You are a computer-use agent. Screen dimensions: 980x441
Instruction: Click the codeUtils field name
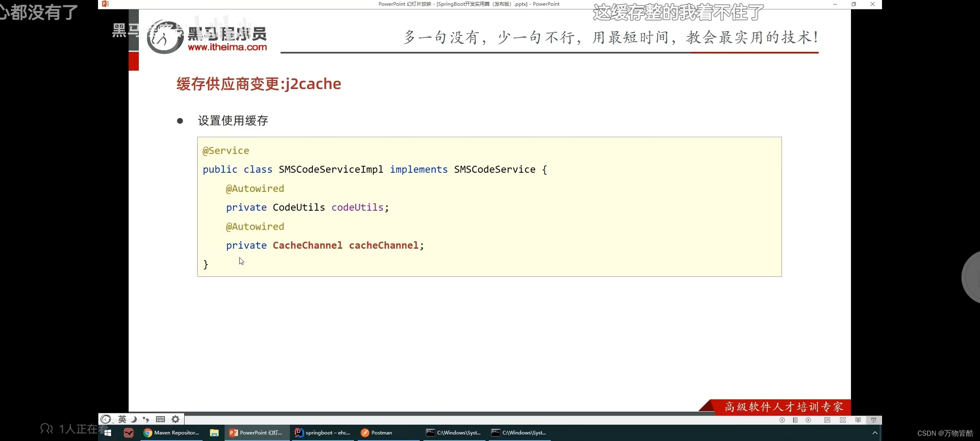click(x=357, y=207)
